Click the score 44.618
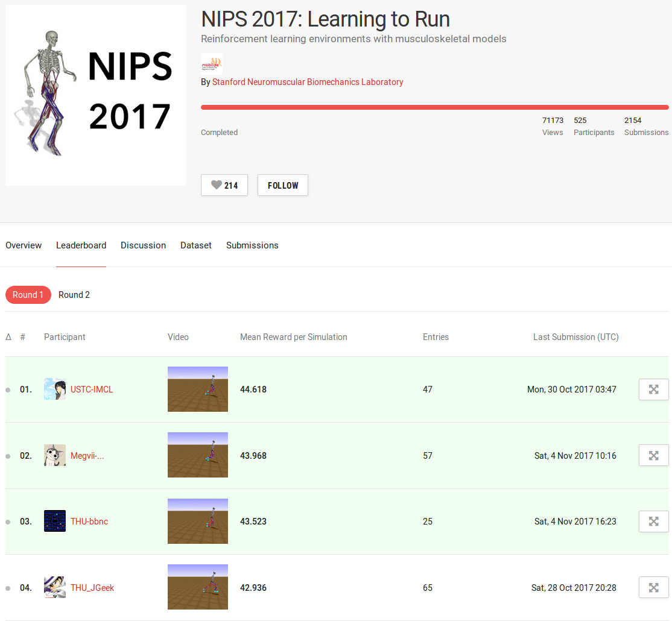This screenshot has width=672, height=621. [x=253, y=389]
